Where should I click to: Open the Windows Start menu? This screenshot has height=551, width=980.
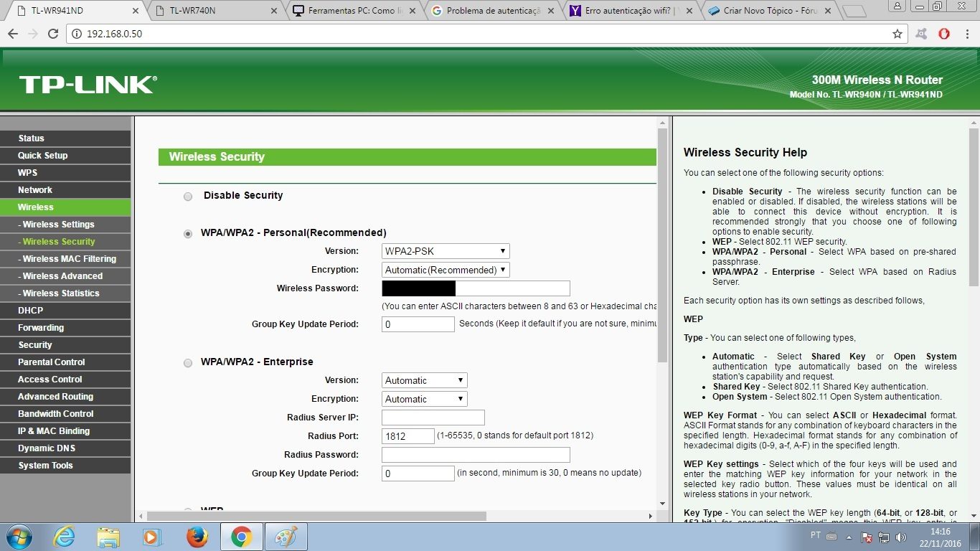(19, 537)
